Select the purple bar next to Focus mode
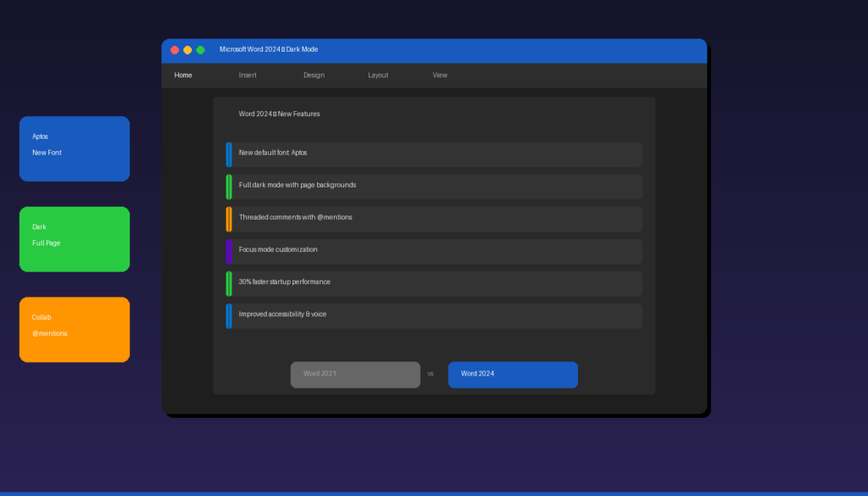This screenshot has height=496, width=868. click(x=229, y=251)
